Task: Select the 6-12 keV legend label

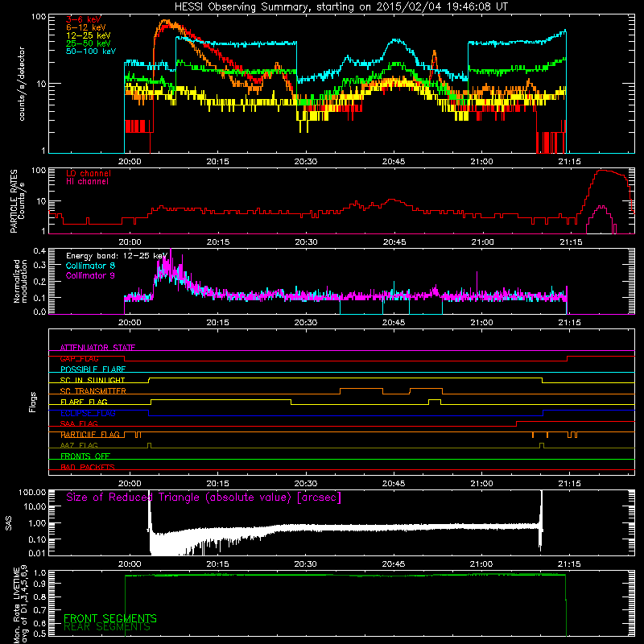Action: click(85, 27)
